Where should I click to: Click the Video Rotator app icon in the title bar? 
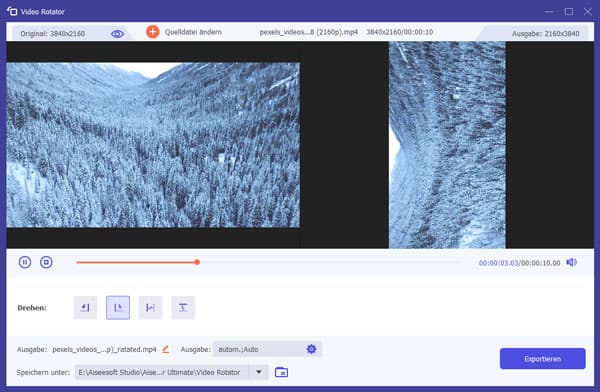(12, 11)
